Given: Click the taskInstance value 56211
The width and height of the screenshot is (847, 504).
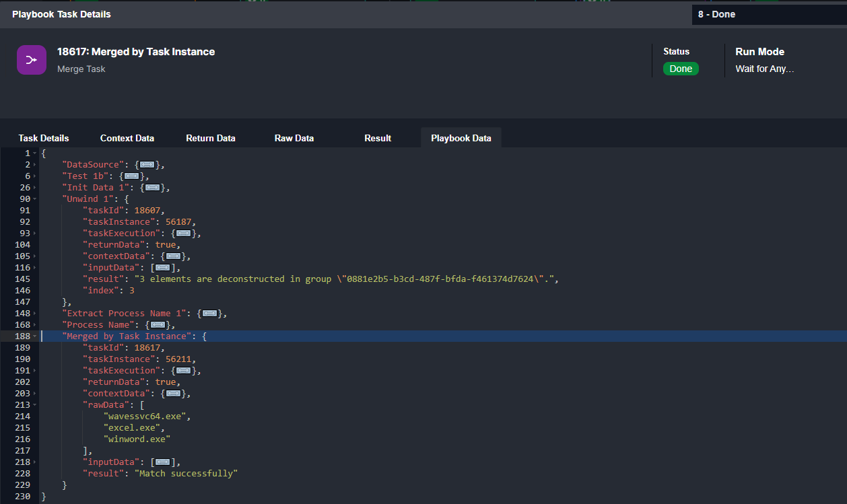Looking at the screenshot, I should pyautogui.click(x=178, y=359).
